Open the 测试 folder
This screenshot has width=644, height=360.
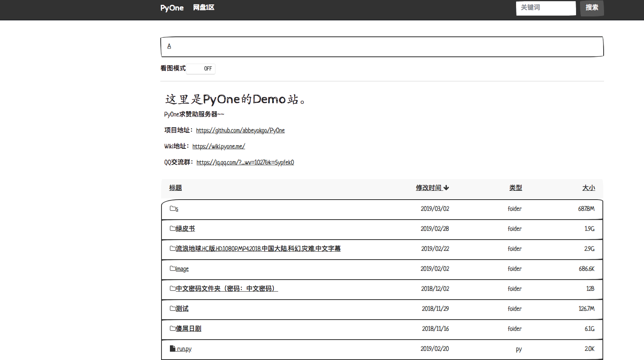pos(182,308)
